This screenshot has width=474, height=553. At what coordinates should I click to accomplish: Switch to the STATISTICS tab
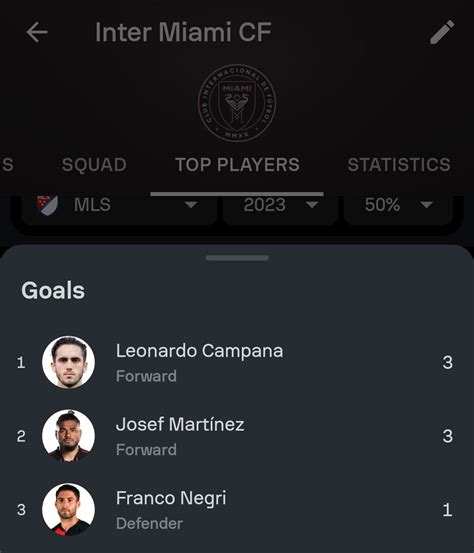[399, 165]
